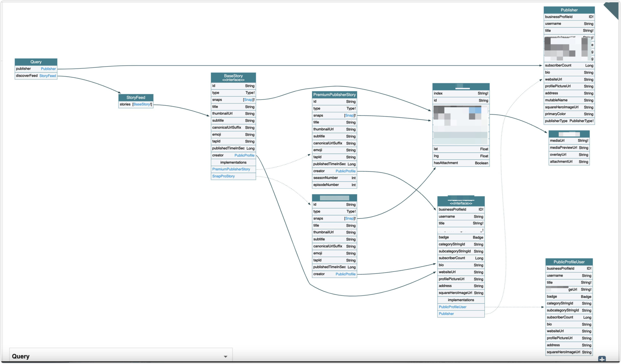
Task: Select the episodeNumber field row
Action: click(334, 185)
